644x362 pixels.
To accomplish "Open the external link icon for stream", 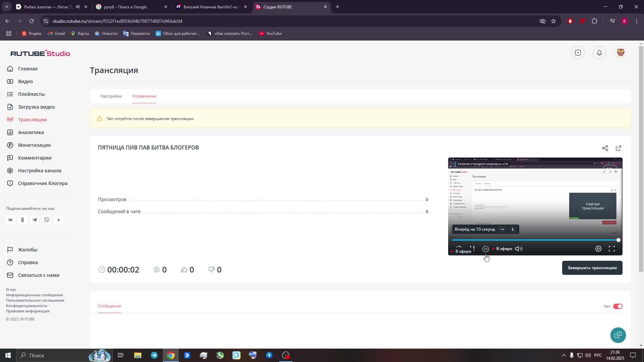I will point(618,148).
